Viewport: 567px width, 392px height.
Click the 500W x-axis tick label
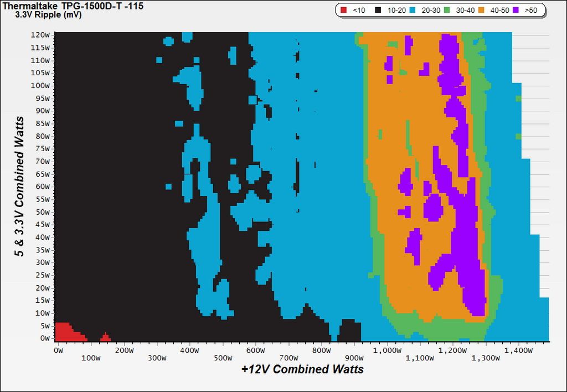(223, 358)
